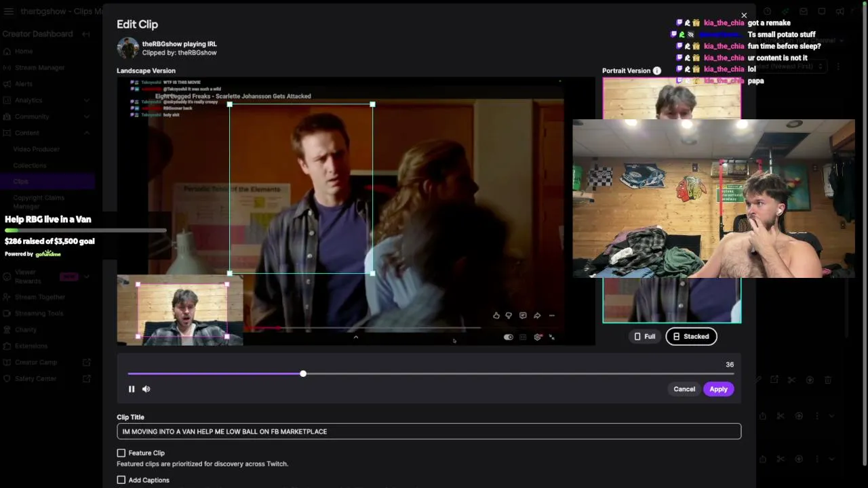Image resolution: width=868 pixels, height=488 pixels.
Task: Open Video Producer in the sidebar
Action: click(x=37, y=149)
